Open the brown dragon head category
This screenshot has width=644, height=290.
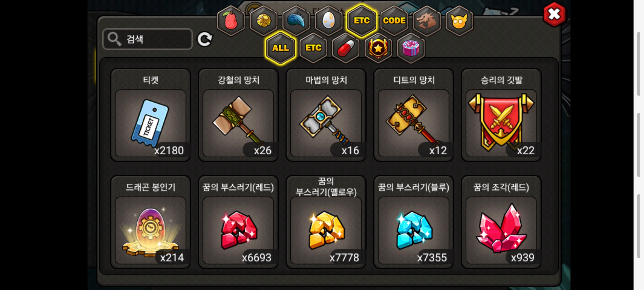427,20
